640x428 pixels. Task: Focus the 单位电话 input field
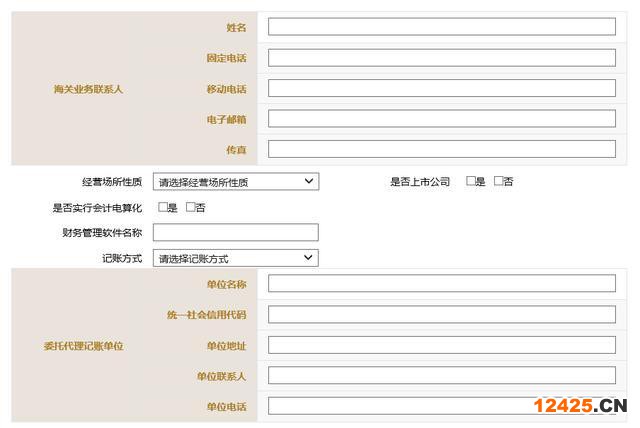coord(400,406)
